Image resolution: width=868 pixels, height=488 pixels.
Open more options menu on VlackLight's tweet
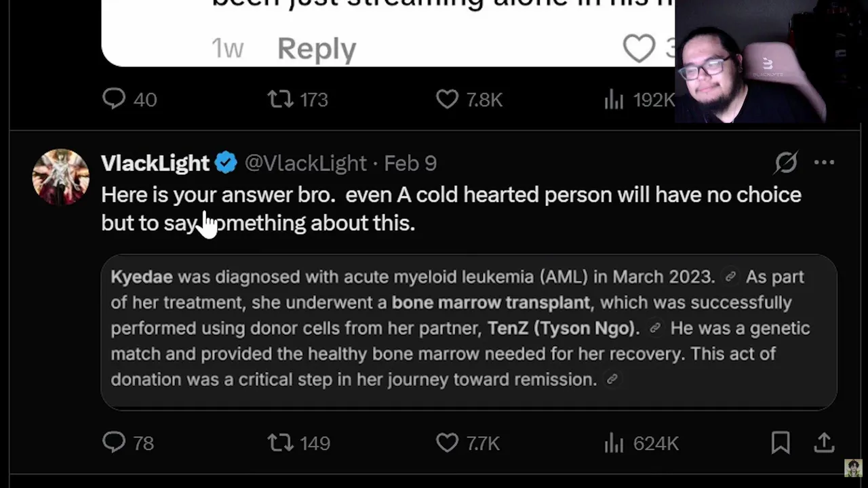[x=824, y=163]
